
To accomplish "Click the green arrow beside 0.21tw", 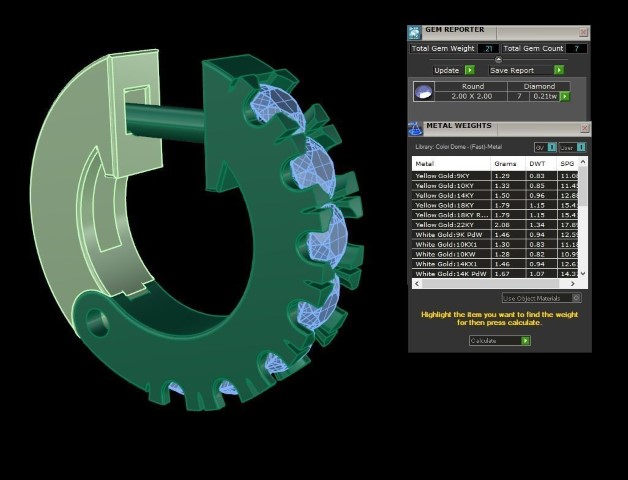I will pos(565,96).
